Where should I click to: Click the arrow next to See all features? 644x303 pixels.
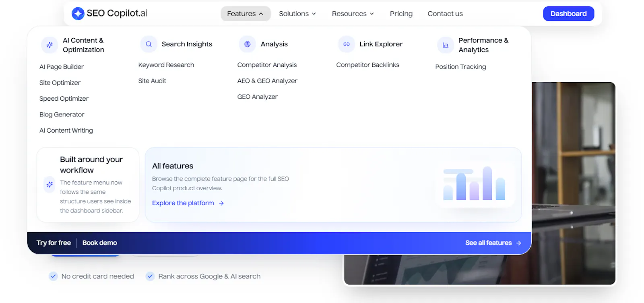pos(518,243)
